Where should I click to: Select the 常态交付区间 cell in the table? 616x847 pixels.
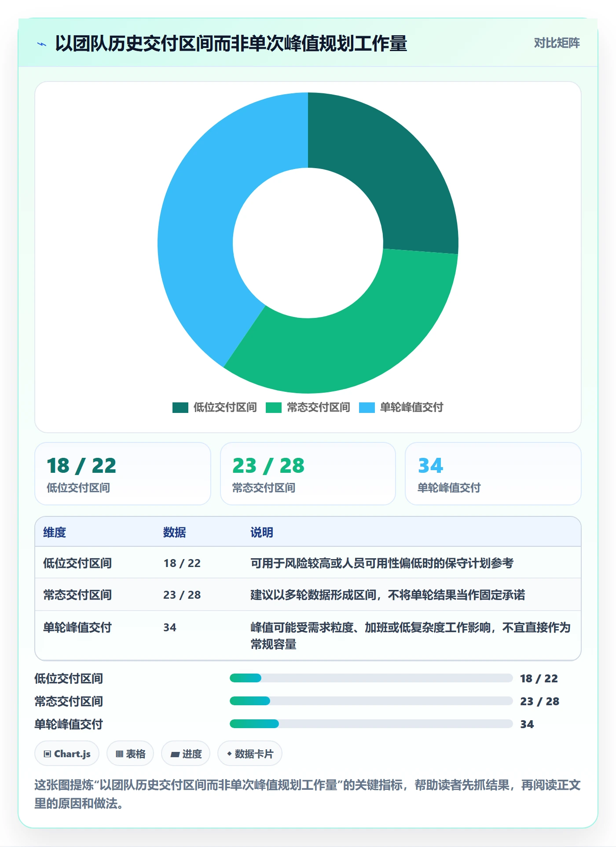pos(77,595)
